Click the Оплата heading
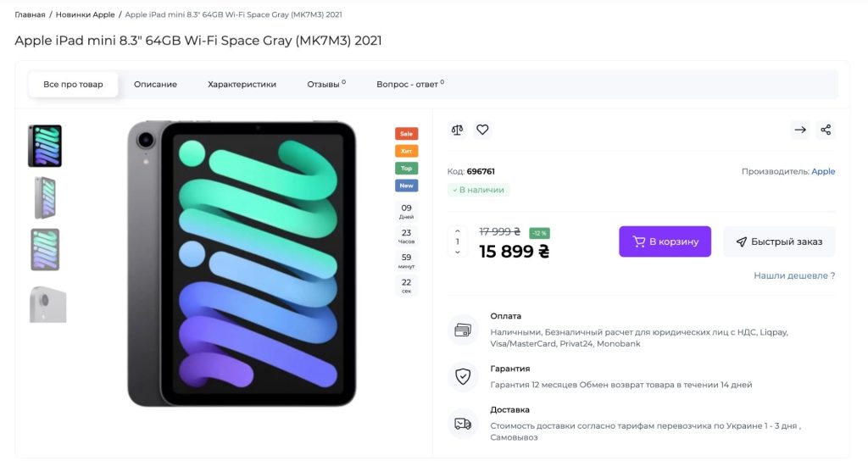 505,316
